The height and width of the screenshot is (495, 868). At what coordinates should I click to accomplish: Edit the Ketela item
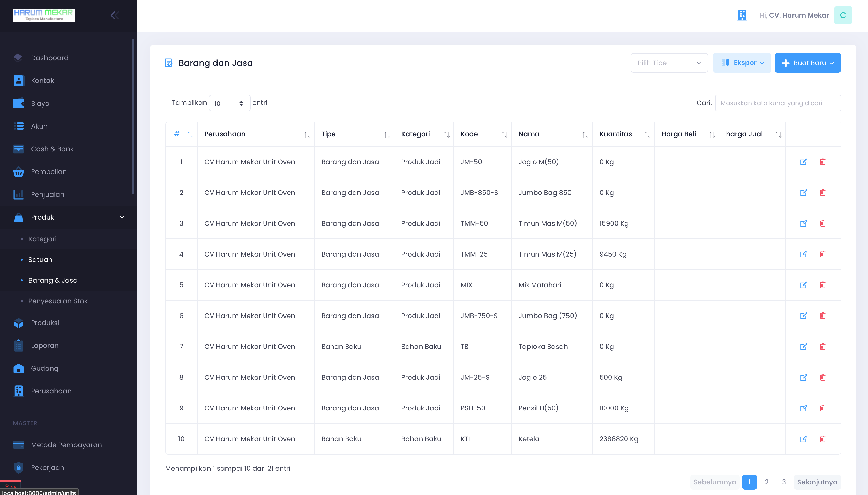coord(803,439)
